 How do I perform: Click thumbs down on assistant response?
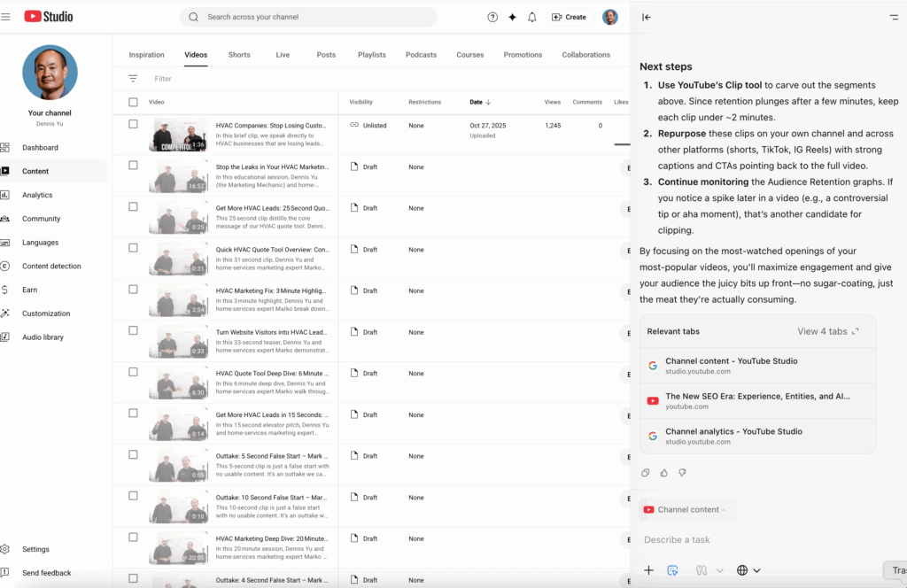682,473
